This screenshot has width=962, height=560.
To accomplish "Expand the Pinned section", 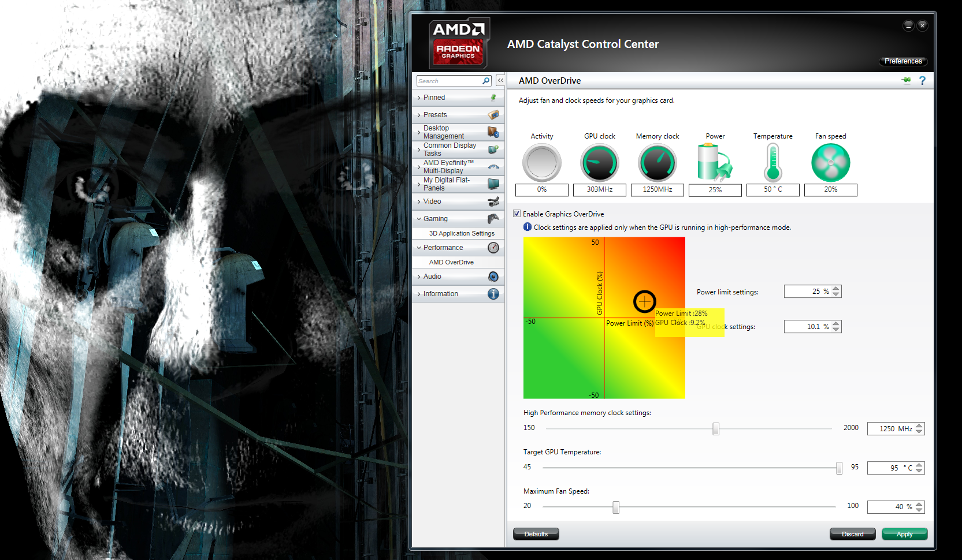I will pyautogui.click(x=419, y=98).
